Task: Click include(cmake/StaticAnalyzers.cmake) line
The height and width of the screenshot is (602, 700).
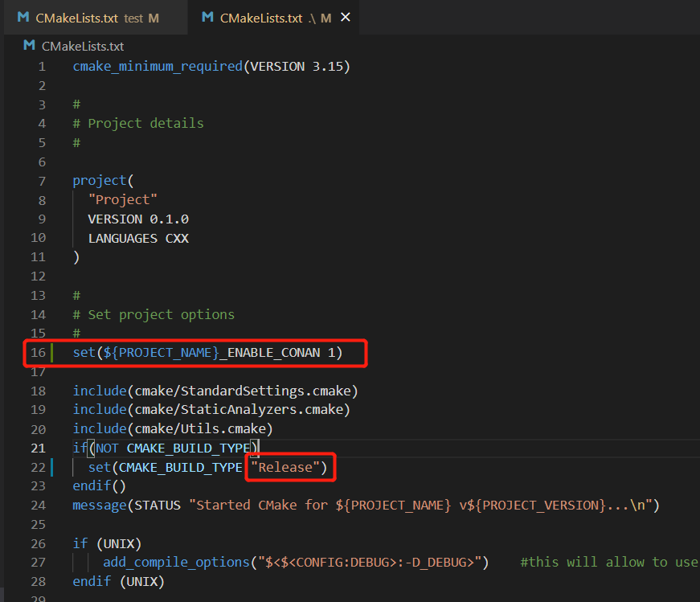Action: pos(211,410)
